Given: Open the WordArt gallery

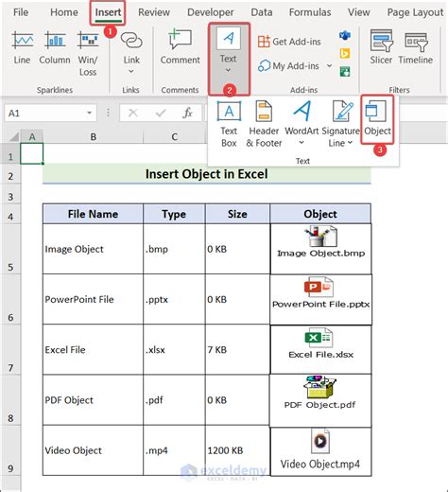Looking at the screenshot, I should pyautogui.click(x=302, y=118).
